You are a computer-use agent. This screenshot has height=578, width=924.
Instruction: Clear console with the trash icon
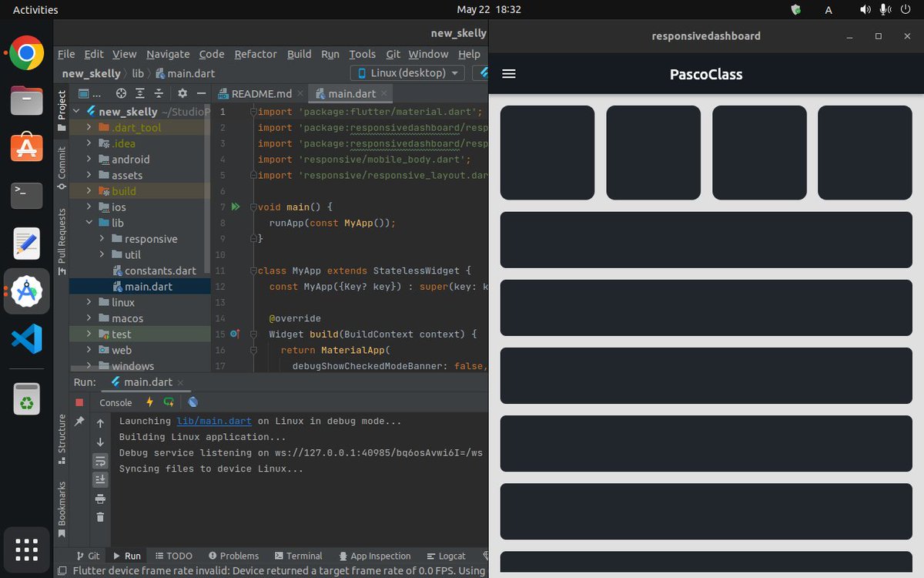100,517
